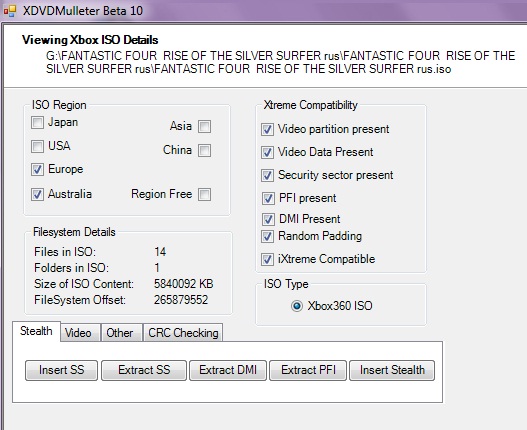The image size is (527, 430).
Task: Enable the USA region checkbox
Action: pos(37,146)
